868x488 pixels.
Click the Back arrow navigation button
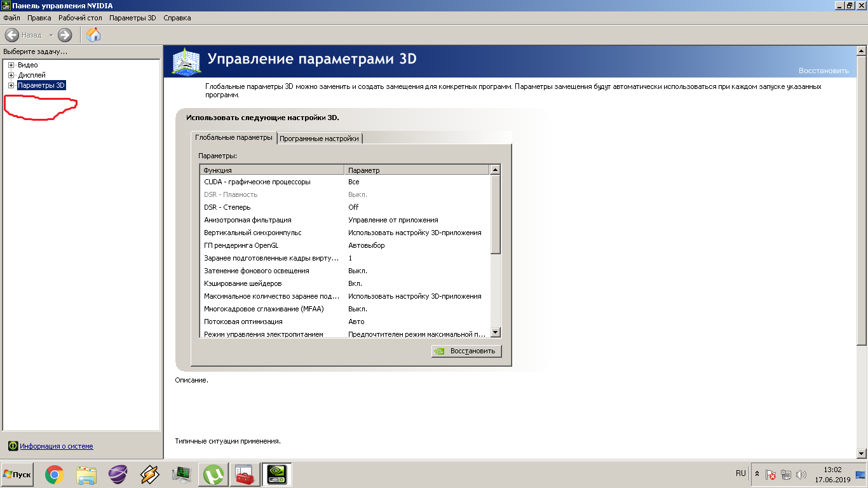12,35
